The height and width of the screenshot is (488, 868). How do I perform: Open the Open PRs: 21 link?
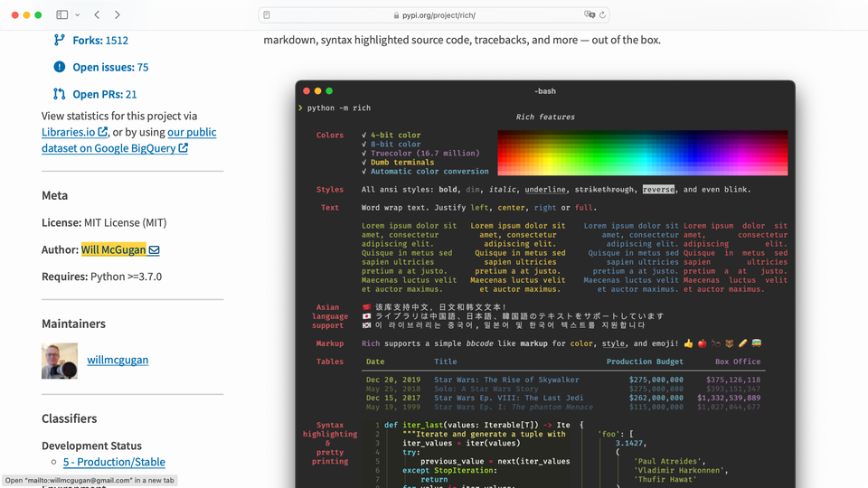coord(105,95)
